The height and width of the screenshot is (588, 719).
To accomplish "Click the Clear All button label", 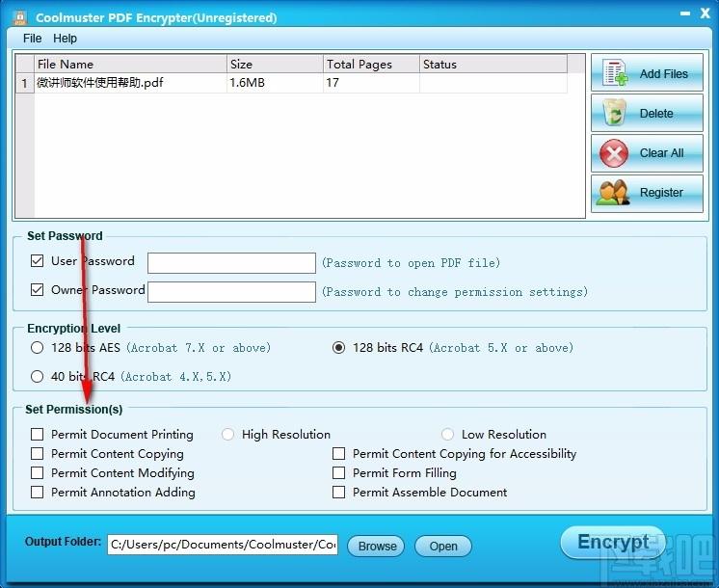I will tap(661, 152).
